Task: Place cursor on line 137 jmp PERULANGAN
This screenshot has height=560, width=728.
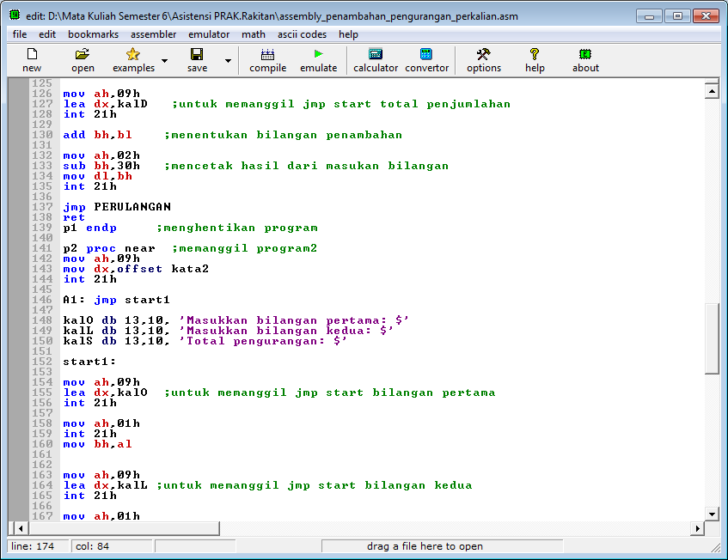Action: pyautogui.click(x=117, y=207)
